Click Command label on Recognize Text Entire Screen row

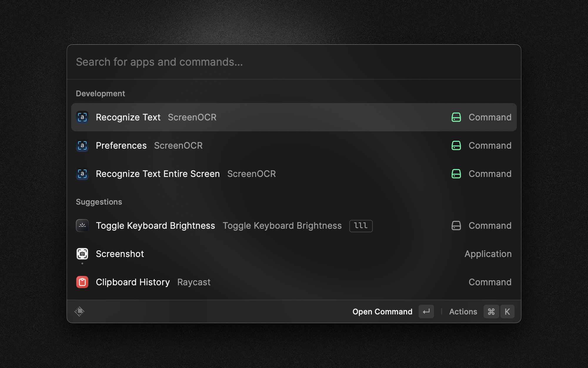pyautogui.click(x=490, y=174)
